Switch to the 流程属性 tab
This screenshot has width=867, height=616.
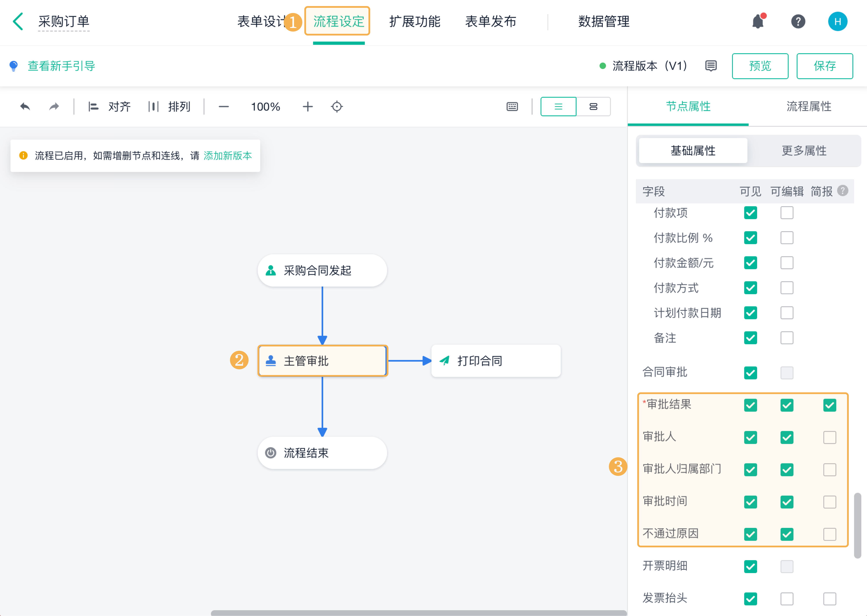tap(808, 106)
